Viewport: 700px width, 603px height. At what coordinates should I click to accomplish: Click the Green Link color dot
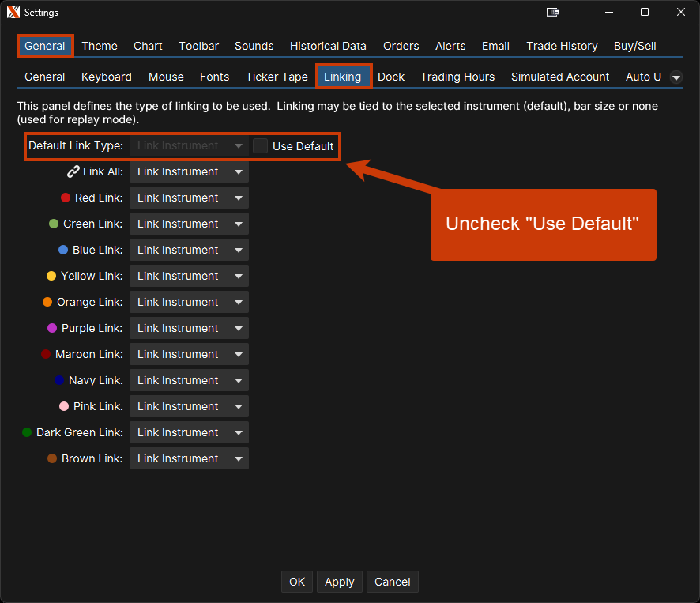click(x=54, y=224)
